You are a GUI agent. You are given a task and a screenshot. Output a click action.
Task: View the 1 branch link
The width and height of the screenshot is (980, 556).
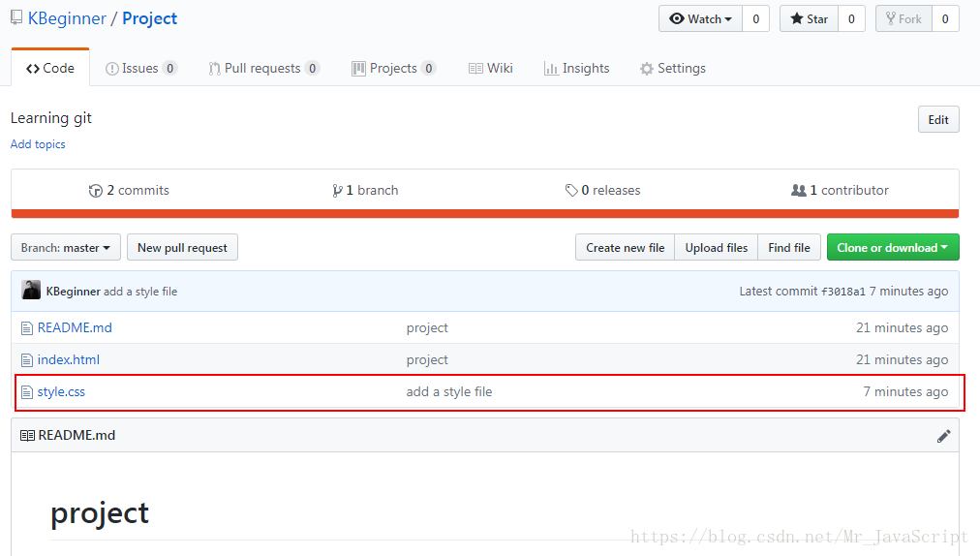click(366, 190)
